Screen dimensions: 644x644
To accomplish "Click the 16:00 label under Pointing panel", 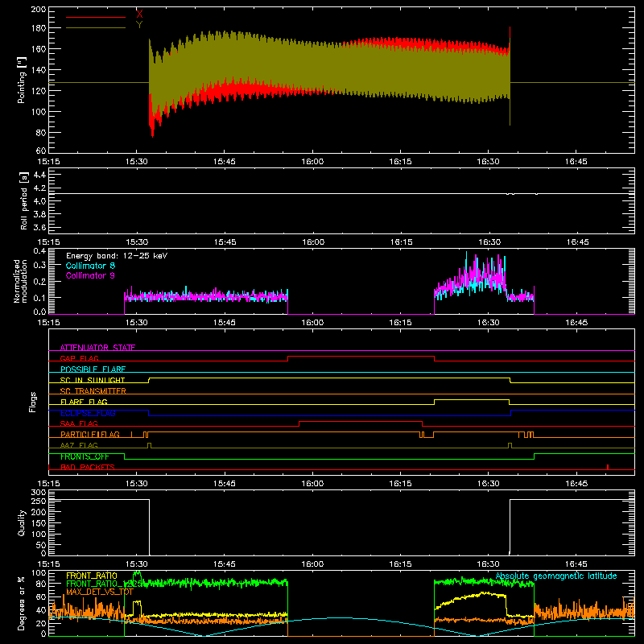I will pyautogui.click(x=312, y=162).
